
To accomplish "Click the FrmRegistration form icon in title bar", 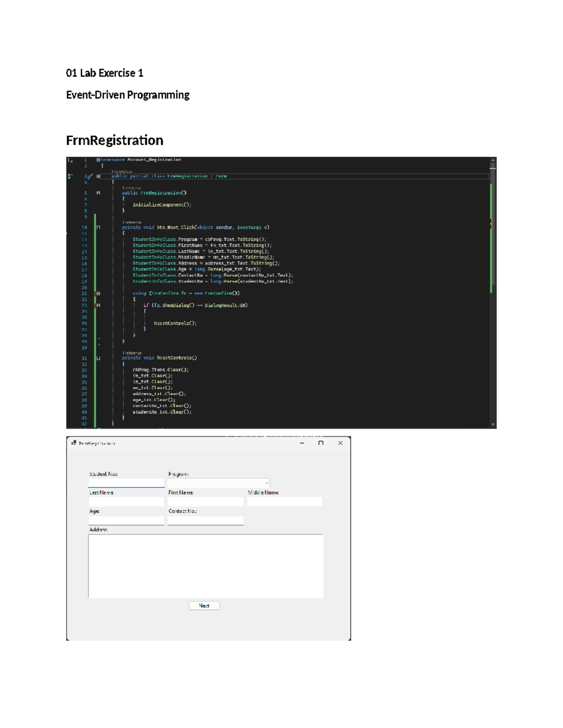I will tap(74, 443).
